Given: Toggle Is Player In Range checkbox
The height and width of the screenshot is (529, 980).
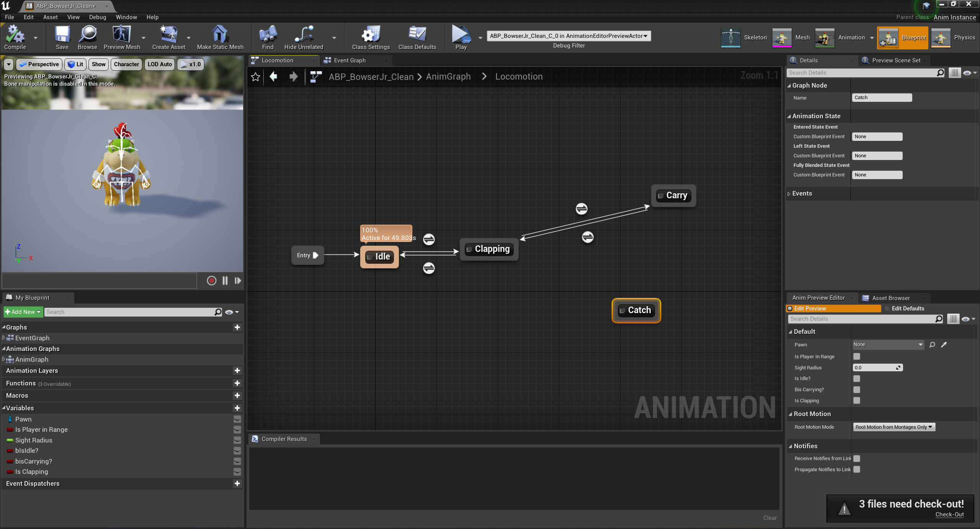Looking at the screenshot, I should click(857, 356).
